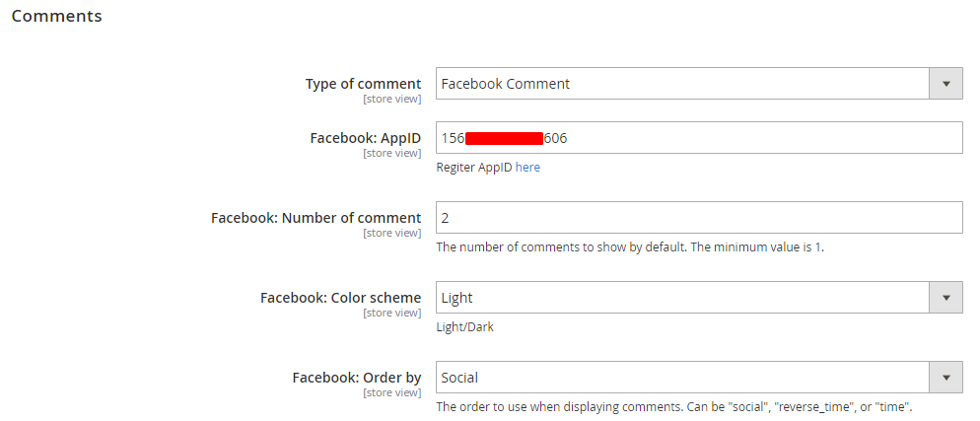This screenshot has width=980, height=421.
Task: Click the "Type of comment" field label
Action: click(363, 84)
